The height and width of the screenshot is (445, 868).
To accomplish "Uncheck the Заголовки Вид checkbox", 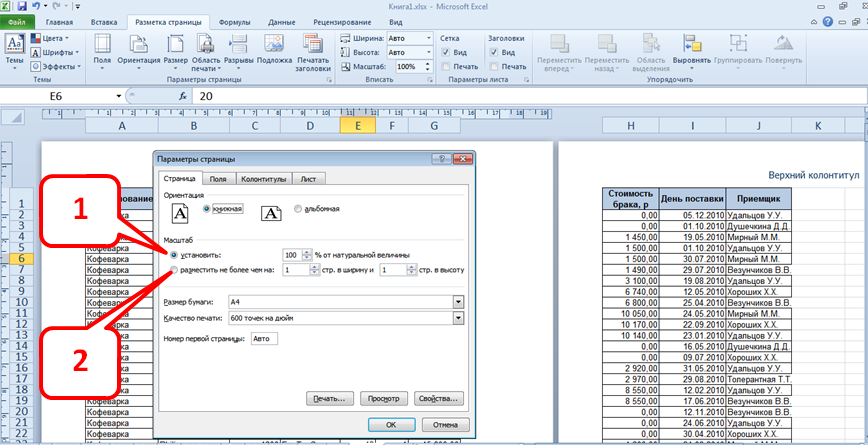I will pos(493,52).
